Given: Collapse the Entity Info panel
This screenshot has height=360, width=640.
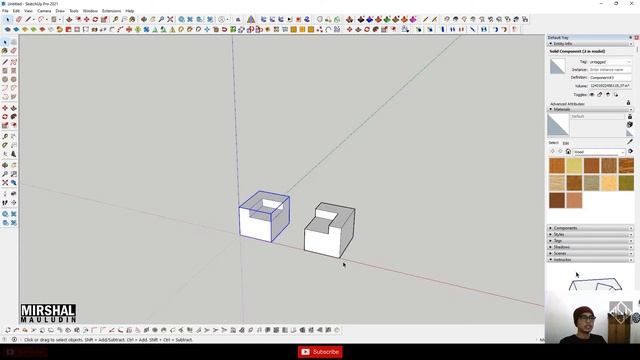Looking at the screenshot, I should pyautogui.click(x=590, y=44).
